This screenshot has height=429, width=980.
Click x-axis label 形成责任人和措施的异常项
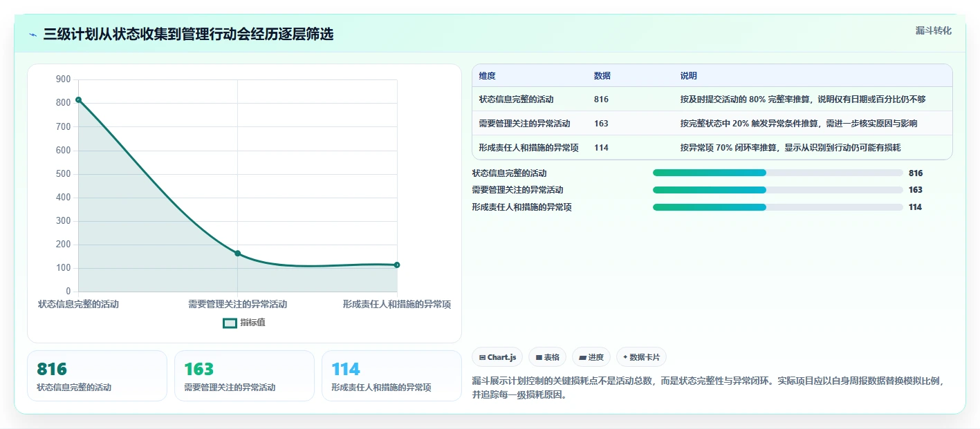pyautogui.click(x=397, y=304)
